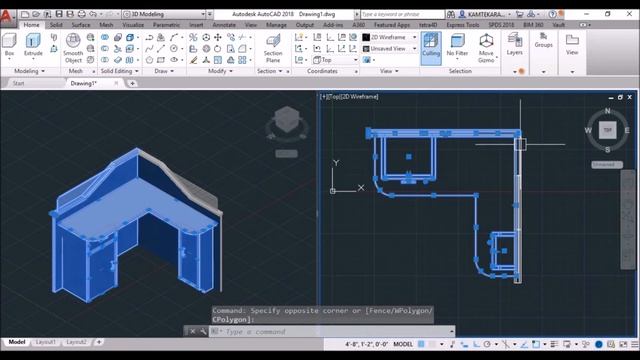The image size is (640, 360).
Task: Click the AutoCAD application menu logo
Action: [x=7, y=16]
